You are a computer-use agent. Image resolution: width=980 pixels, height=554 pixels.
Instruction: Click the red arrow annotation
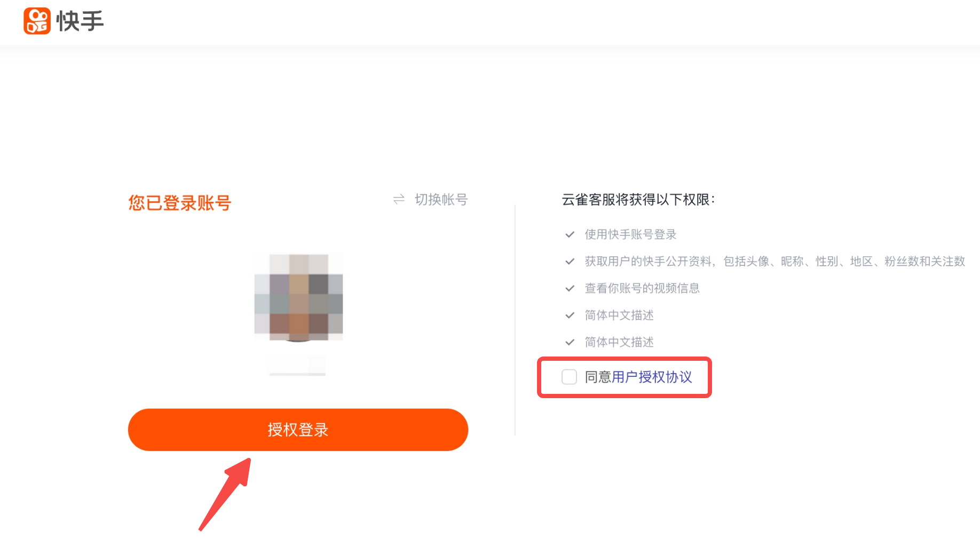(x=225, y=494)
